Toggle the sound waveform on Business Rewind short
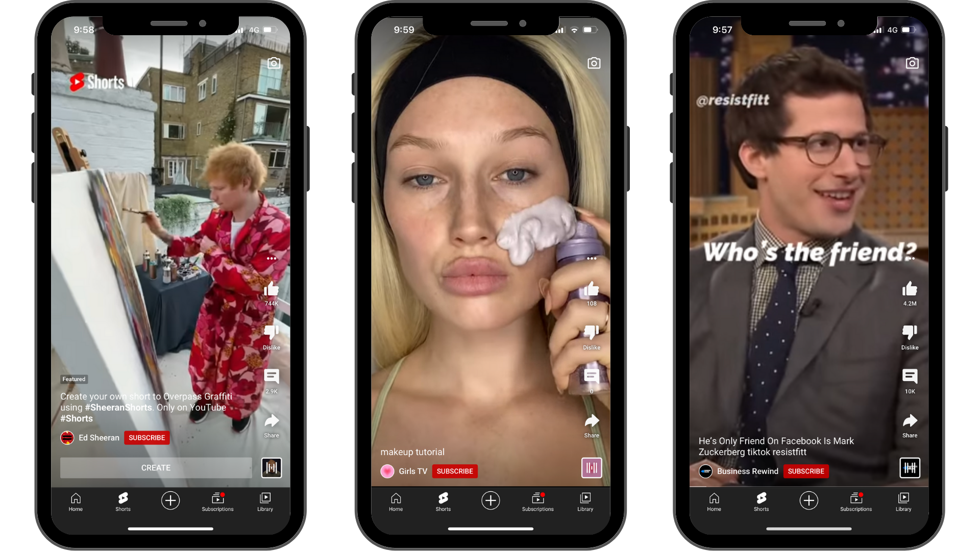980x551 pixels. 911,467
